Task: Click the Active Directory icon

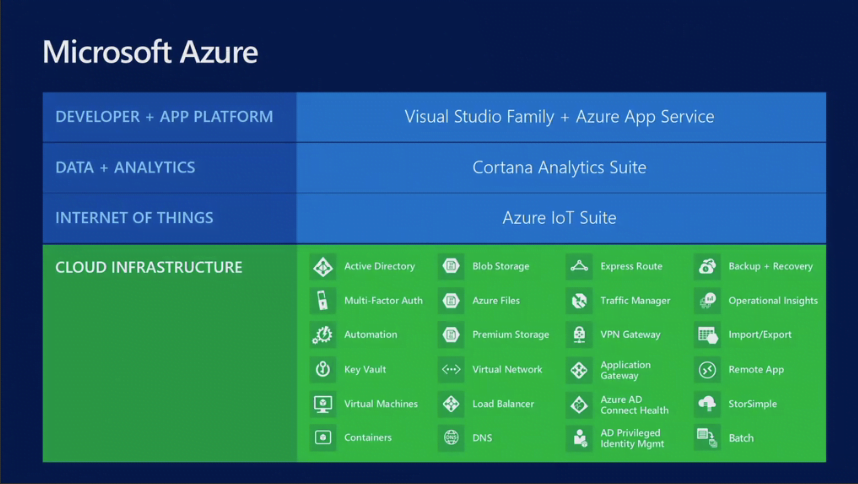Action: [x=323, y=267]
